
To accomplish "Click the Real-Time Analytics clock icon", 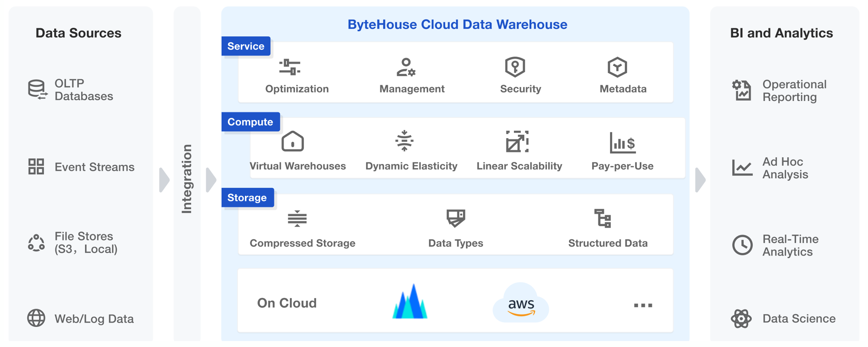I will [742, 245].
